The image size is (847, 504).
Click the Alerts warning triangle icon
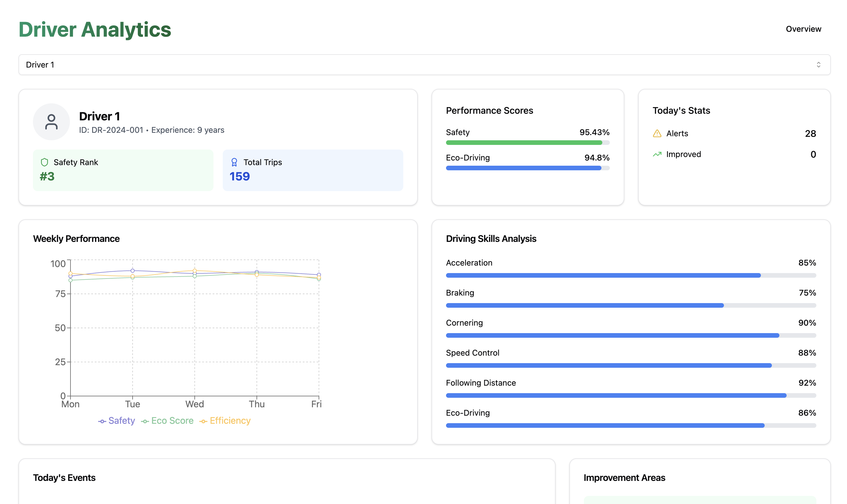point(657,133)
